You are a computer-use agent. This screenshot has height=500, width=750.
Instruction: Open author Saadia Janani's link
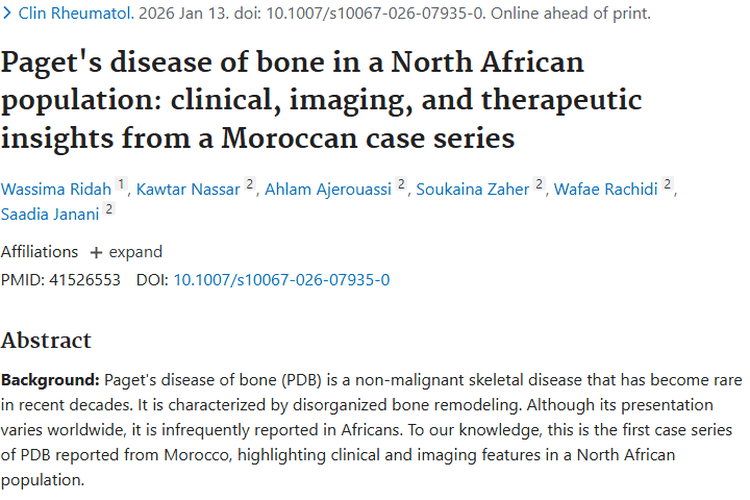(48, 212)
